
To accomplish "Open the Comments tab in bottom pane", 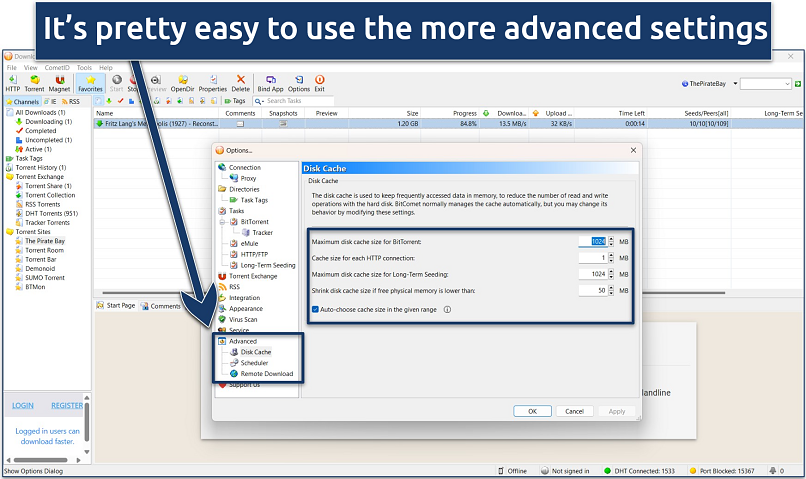I will point(161,306).
